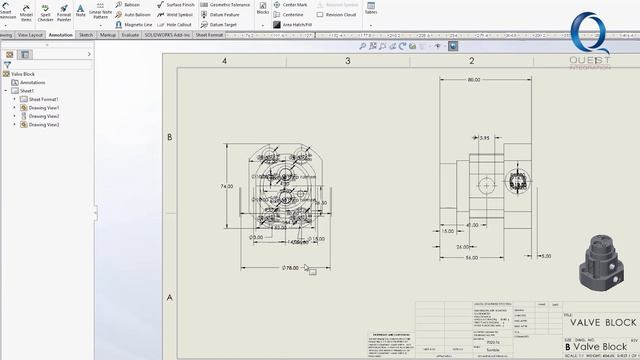Select Drawing View1 in the tree
The width and height of the screenshot is (640, 360).
pyautogui.click(x=40, y=108)
